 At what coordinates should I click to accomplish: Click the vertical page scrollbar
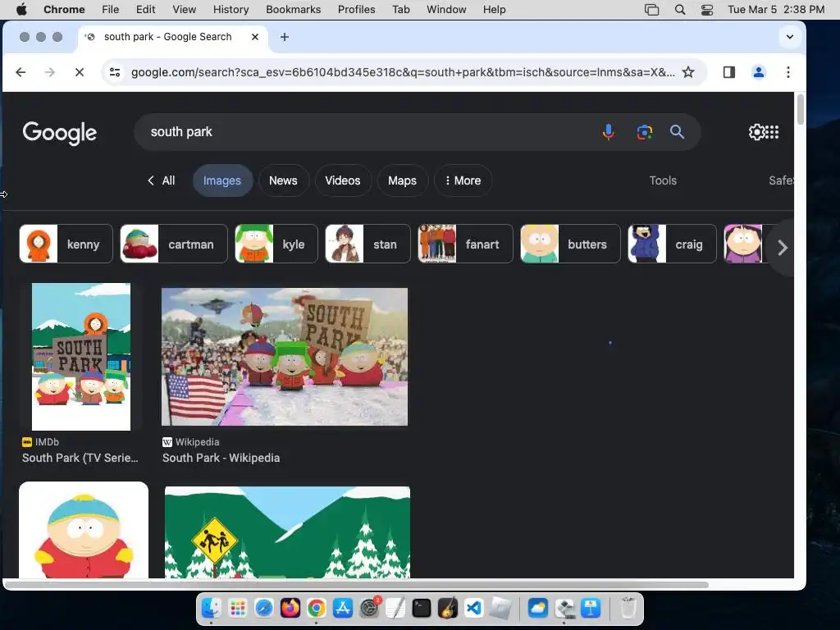click(x=801, y=109)
